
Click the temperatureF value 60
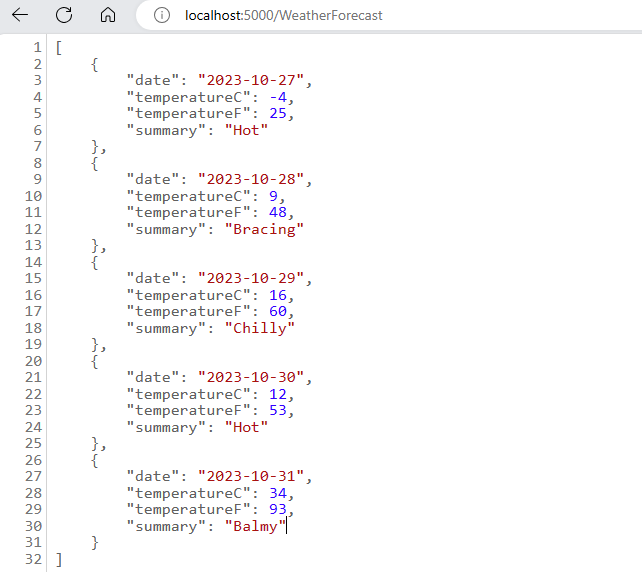coord(280,312)
